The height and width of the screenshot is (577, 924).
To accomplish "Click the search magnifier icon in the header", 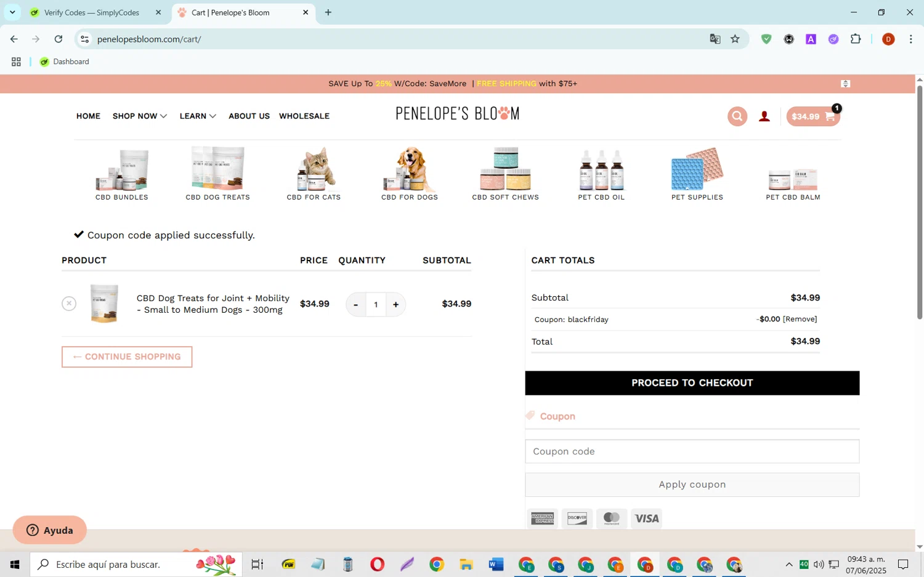I will click(x=737, y=116).
